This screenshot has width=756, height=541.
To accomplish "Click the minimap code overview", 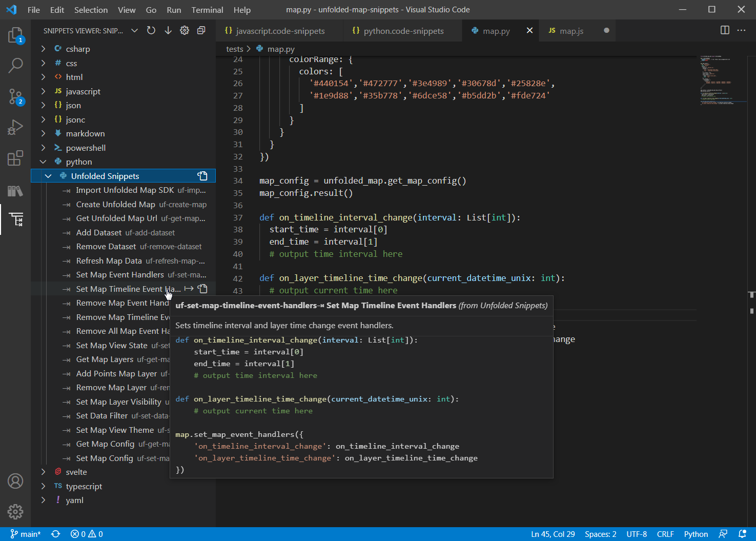I will pyautogui.click(x=717, y=79).
